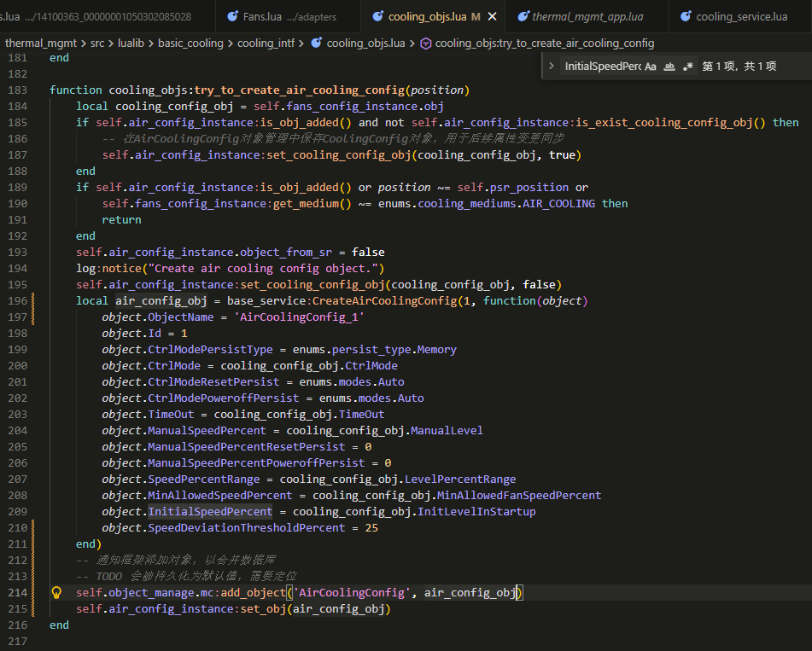Open lualib breadcrumb folder

coord(131,43)
